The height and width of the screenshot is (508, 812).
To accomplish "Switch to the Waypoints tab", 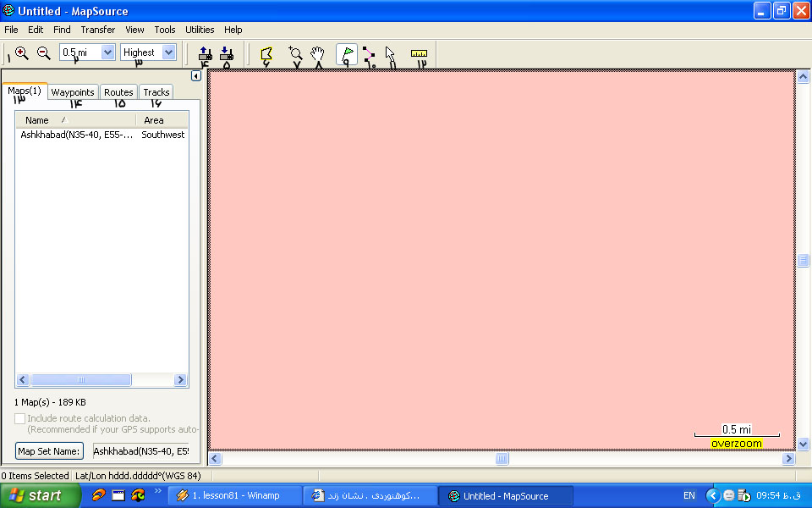I will tap(73, 92).
